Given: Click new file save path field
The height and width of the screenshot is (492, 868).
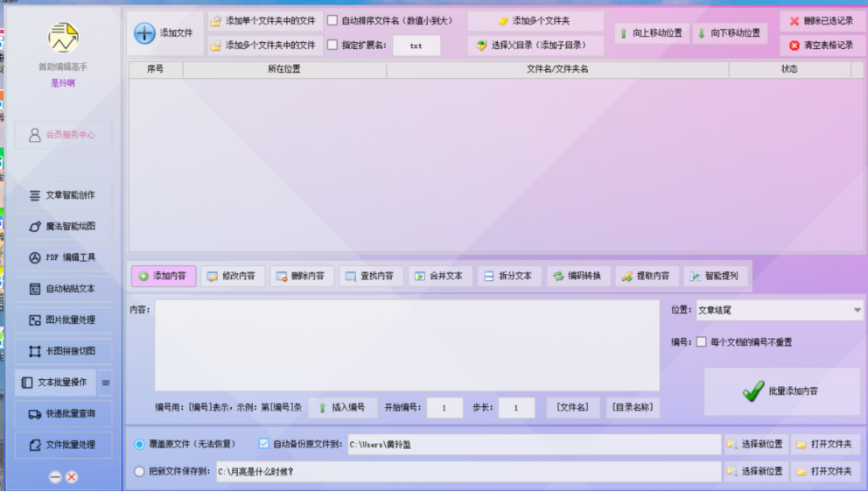Looking at the screenshot, I should tap(468, 472).
